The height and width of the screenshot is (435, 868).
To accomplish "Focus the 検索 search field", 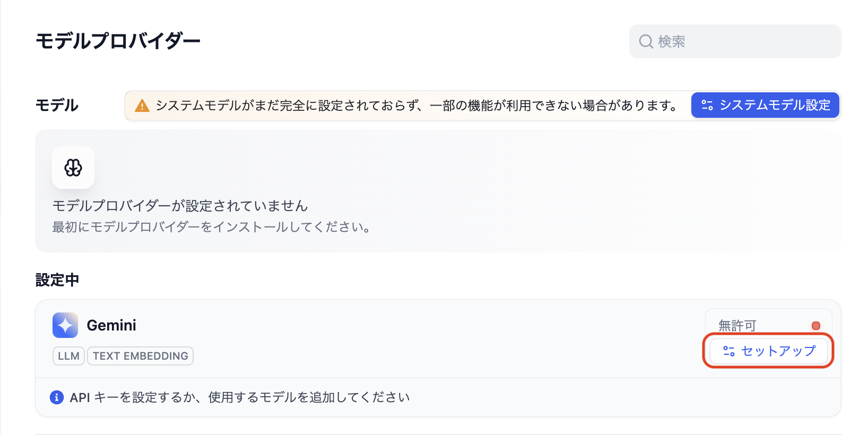I will pyautogui.click(x=743, y=41).
